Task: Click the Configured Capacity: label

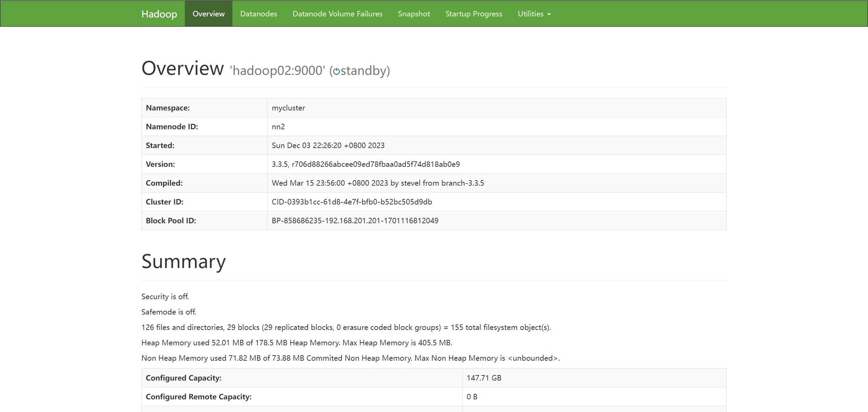Action: [x=183, y=378]
